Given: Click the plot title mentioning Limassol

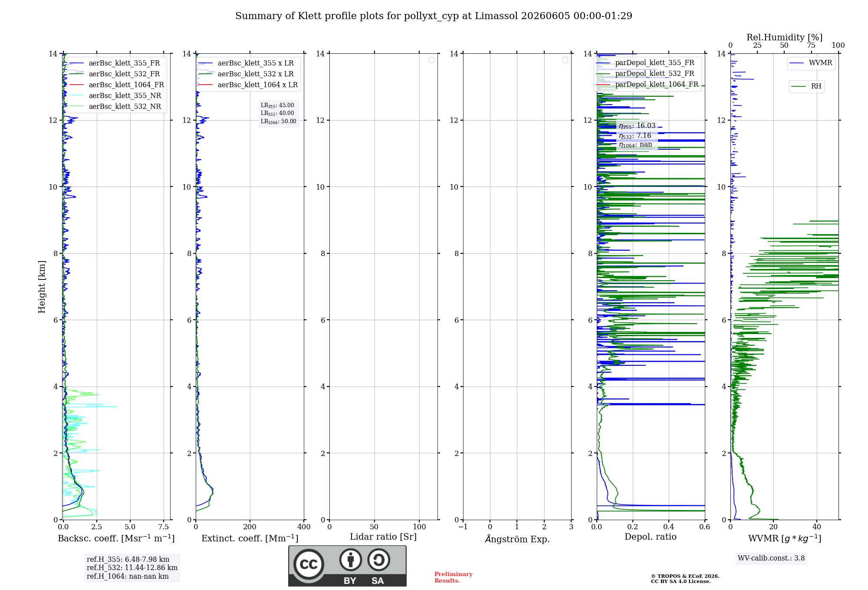Looking at the screenshot, I should pyautogui.click(x=434, y=16).
